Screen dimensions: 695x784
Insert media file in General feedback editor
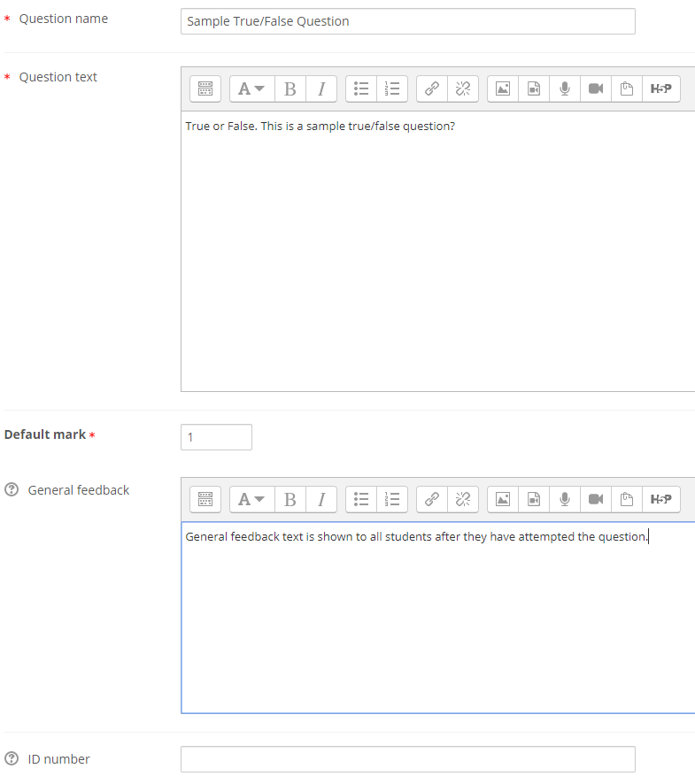pyautogui.click(x=534, y=499)
